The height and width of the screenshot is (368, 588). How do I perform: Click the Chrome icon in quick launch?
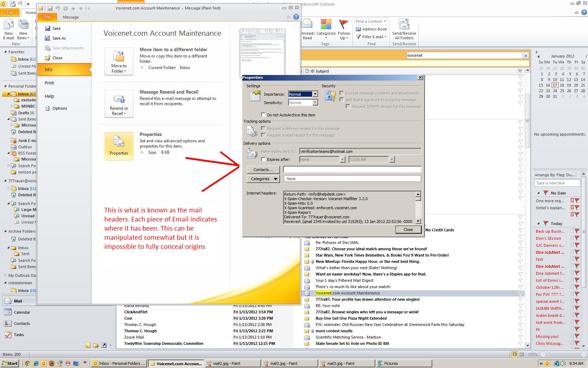[28, 363]
